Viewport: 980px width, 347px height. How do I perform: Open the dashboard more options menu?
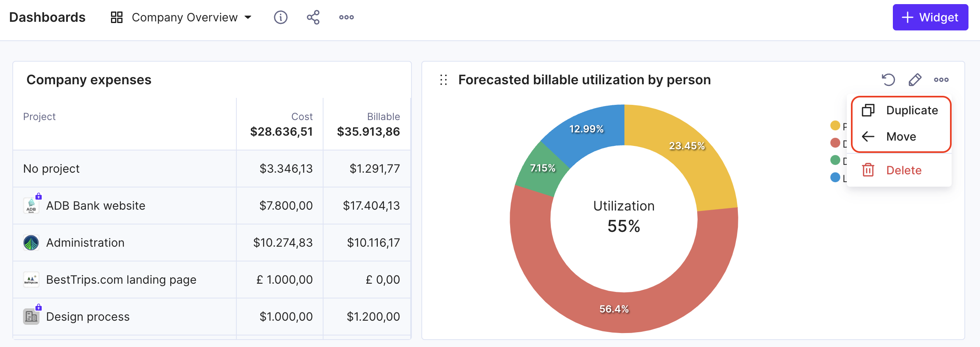tap(347, 17)
